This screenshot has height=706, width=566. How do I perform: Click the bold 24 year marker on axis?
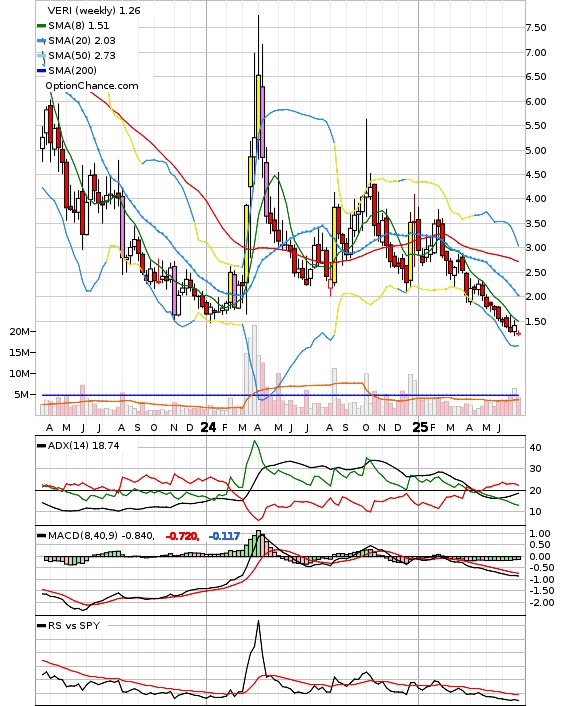coord(208,427)
